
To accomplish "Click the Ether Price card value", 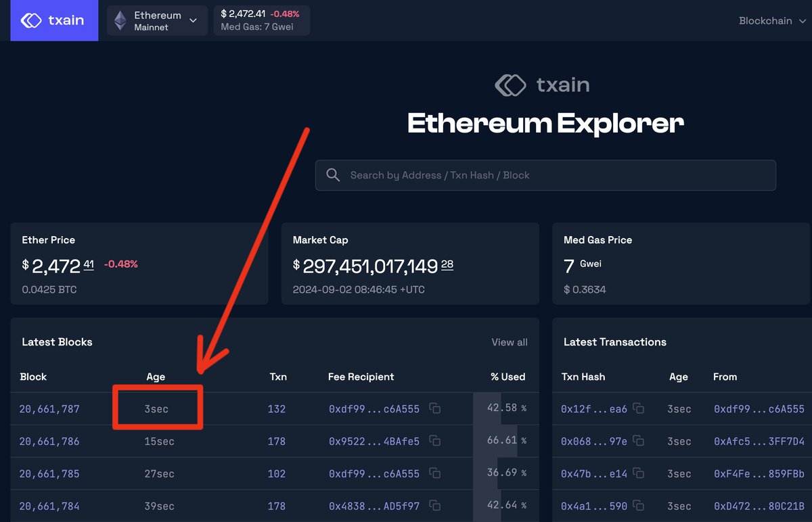I will (58, 266).
